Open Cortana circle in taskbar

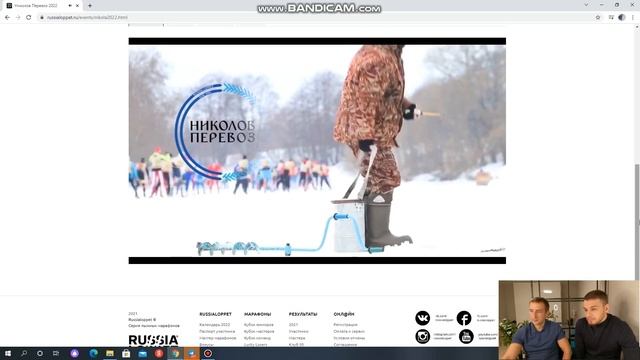pos(40,353)
